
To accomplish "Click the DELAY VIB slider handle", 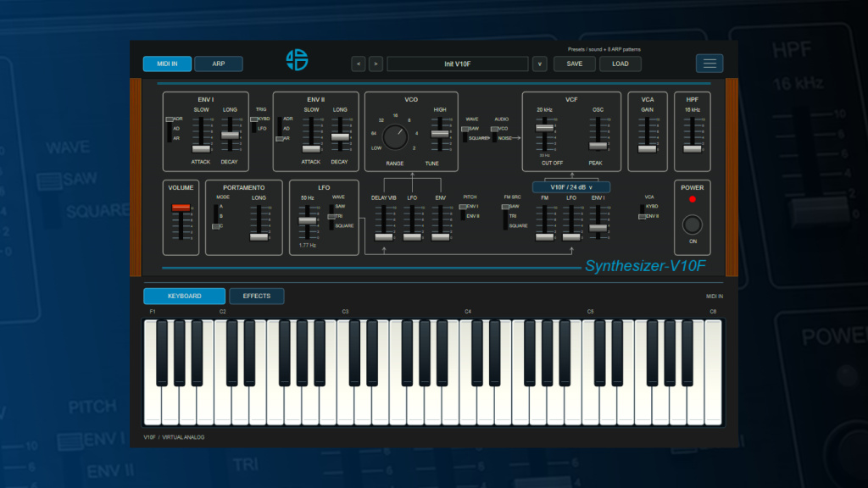I will click(x=384, y=237).
